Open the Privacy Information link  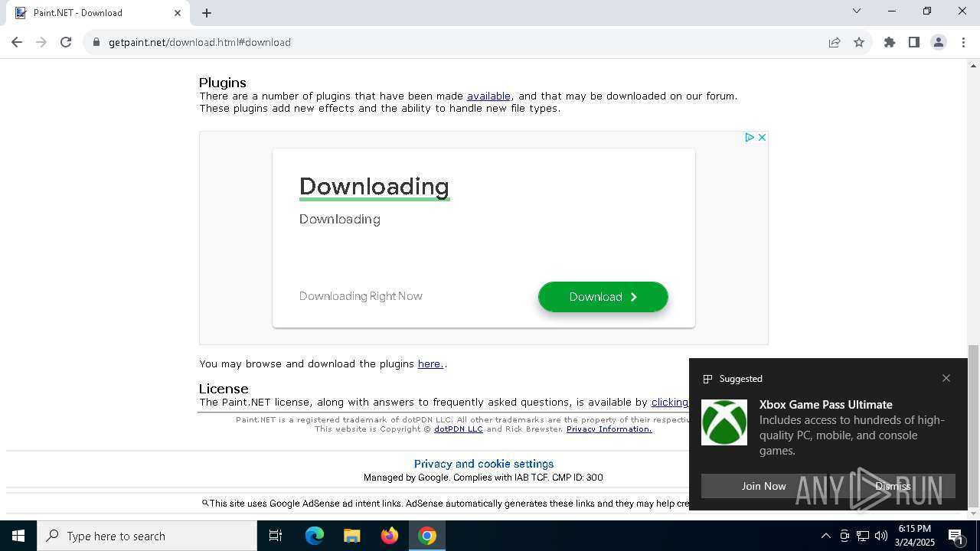[x=609, y=429]
